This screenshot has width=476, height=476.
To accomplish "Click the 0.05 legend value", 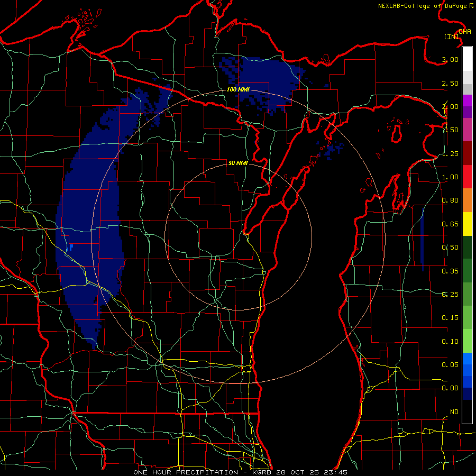I will tap(450, 364).
